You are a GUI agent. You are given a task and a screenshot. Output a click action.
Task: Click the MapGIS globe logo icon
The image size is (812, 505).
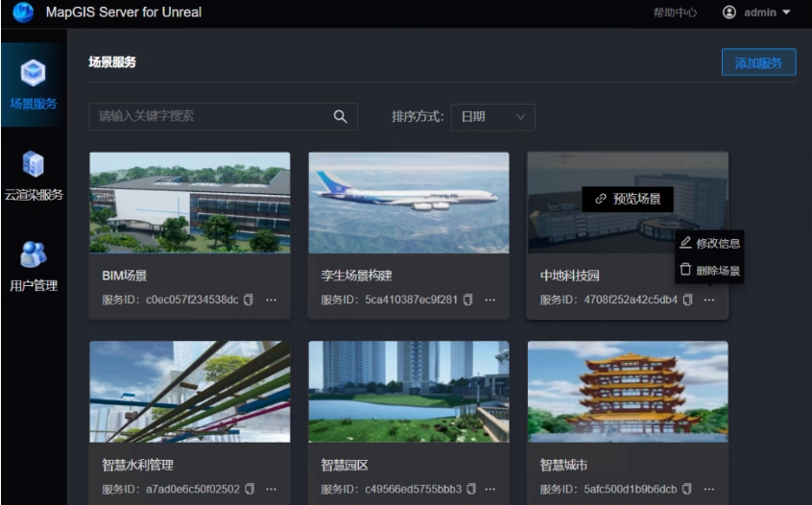(23, 12)
